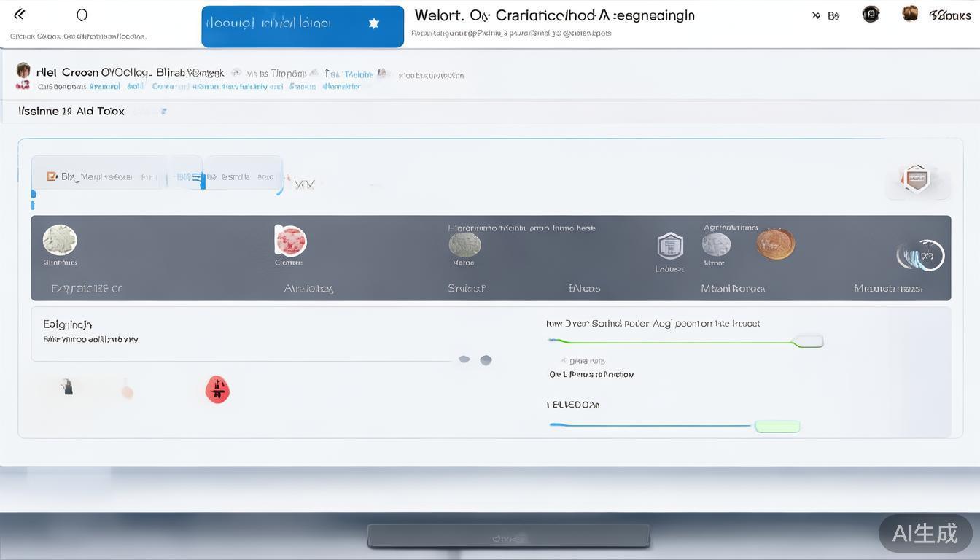This screenshot has width=980, height=560.
Task: Toggle the circle icon at top left
Action: [82, 15]
